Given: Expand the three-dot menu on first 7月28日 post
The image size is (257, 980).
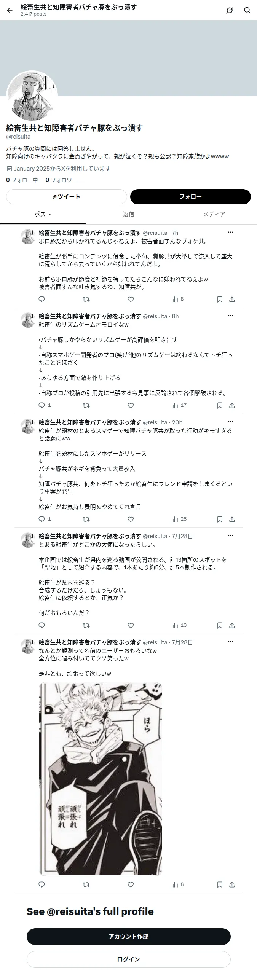Looking at the screenshot, I should click(231, 535).
